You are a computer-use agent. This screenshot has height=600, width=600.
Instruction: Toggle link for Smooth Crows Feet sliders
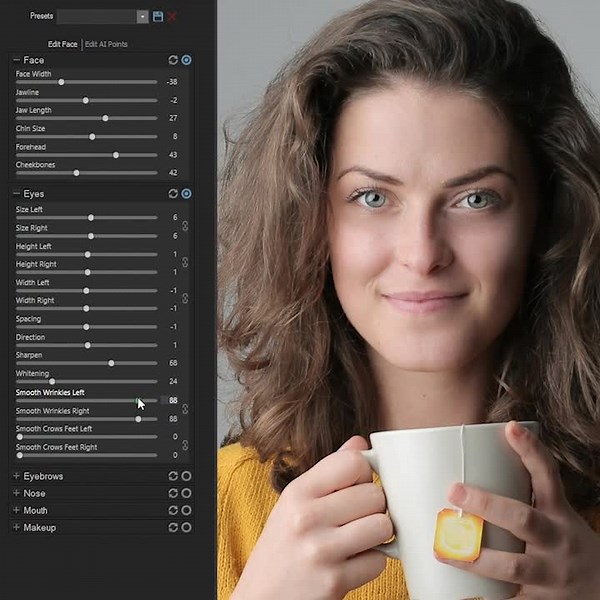(185, 445)
